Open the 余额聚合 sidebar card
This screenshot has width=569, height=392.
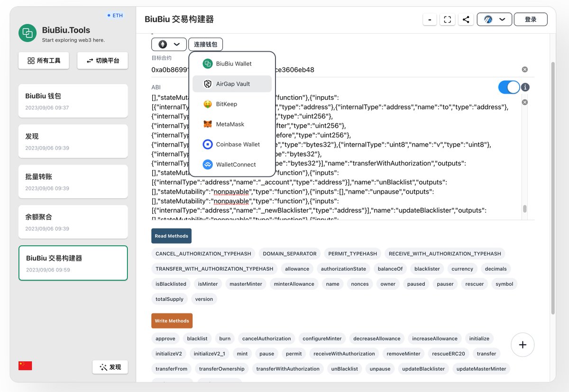[73, 222]
